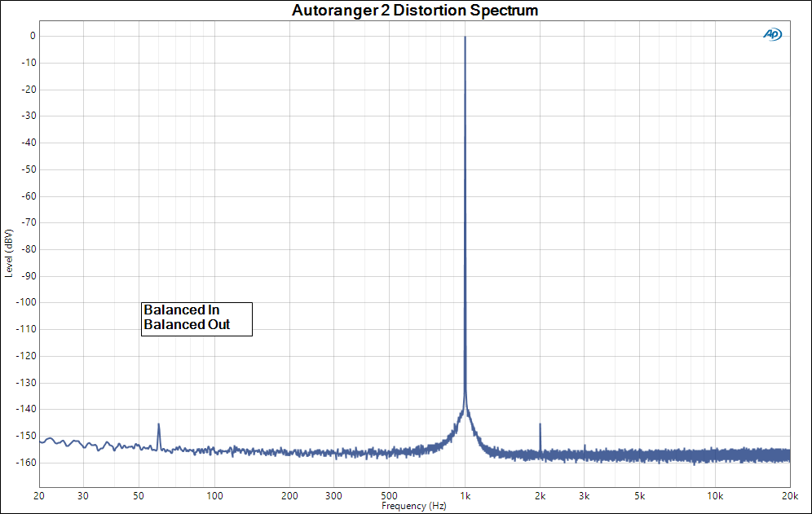Click the AP logo in the graph corner
The width and height of the screenshot is (812, 514).
point(772,34)
